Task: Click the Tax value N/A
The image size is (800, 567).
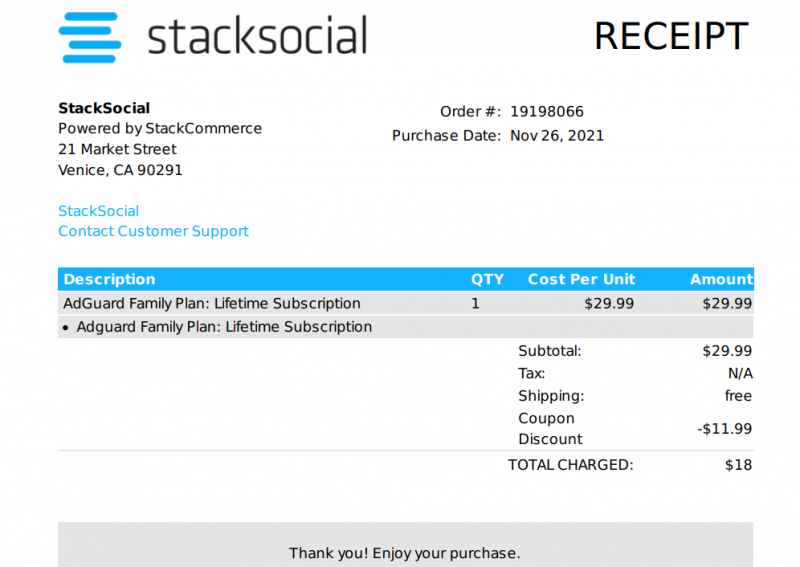Action: 740,374
